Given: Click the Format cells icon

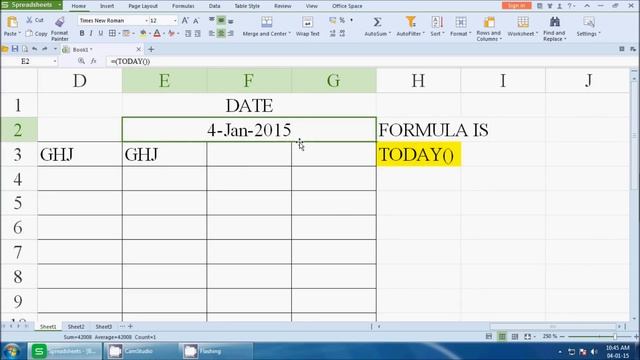Looking at the screenshot, I should point(460,22).
